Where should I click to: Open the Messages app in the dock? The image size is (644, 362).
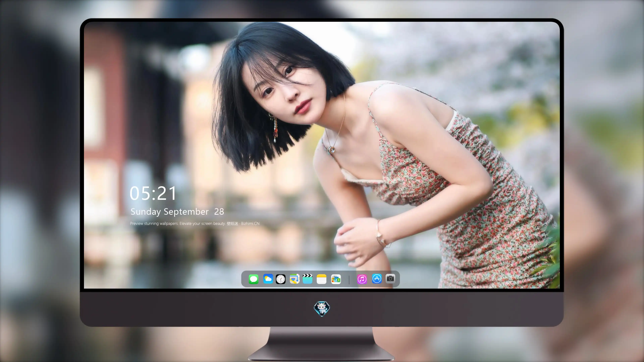[x=254, y=279]
